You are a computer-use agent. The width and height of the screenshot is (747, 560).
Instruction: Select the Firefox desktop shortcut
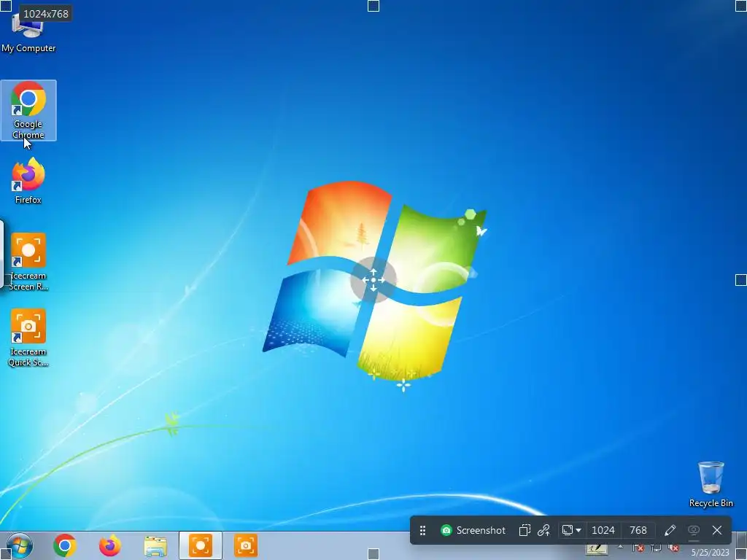coord(28,181)
